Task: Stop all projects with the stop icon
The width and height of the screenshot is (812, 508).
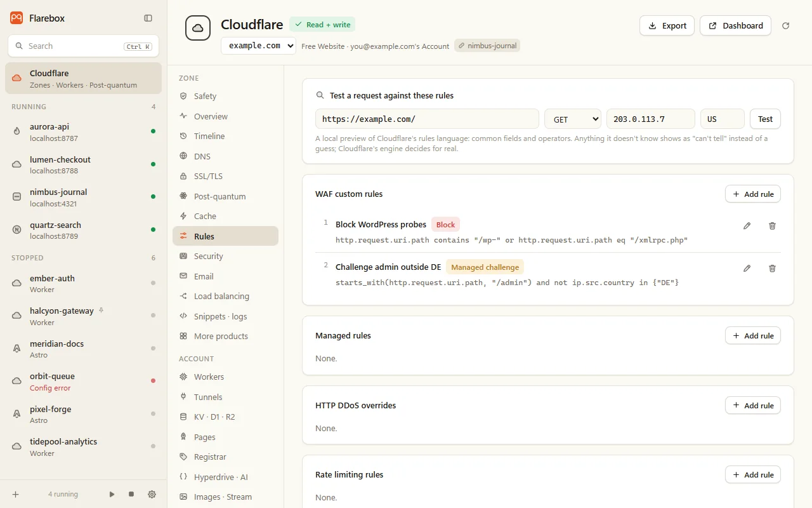Action: [131, 494]
